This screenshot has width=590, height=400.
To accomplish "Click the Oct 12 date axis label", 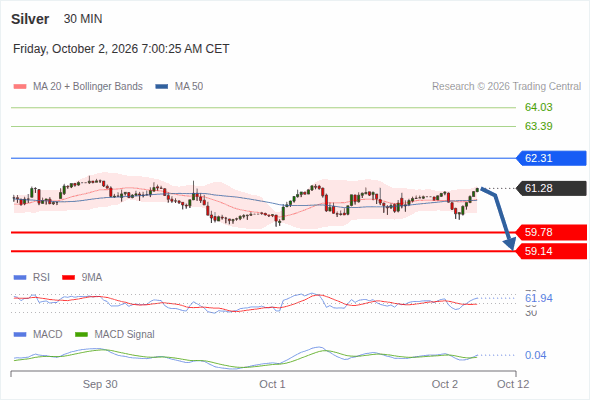I will click(x=513, y=384).
